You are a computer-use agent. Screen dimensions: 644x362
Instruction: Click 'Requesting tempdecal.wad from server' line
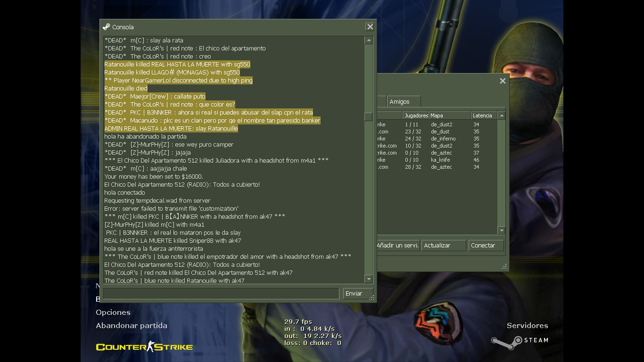point(157,200)
